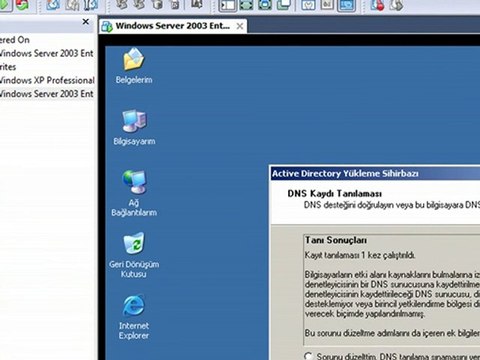The image size is (480, 360).
Task: Click the green Power On toolbar button
Action: pyautogui.click(x=5, y=5)
